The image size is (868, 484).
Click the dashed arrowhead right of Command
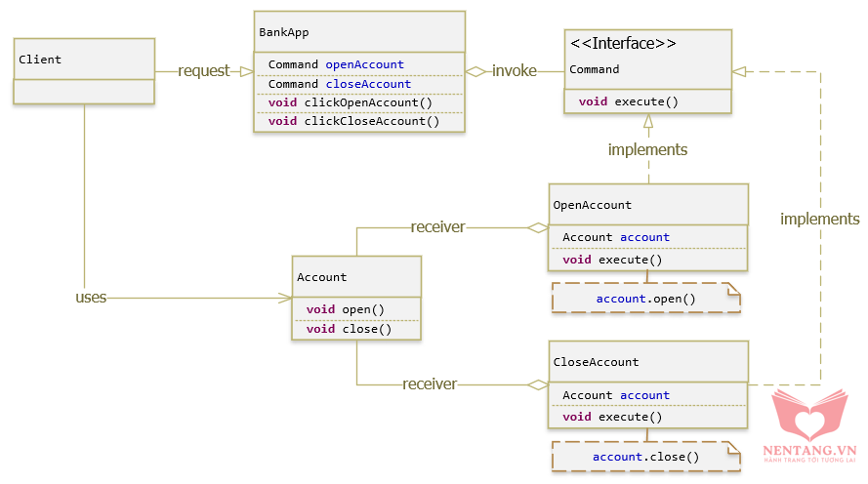pyautogui.click(x=739, y=70)
